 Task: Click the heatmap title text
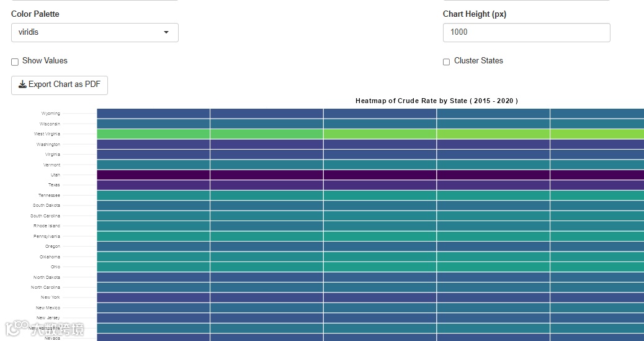436,101
